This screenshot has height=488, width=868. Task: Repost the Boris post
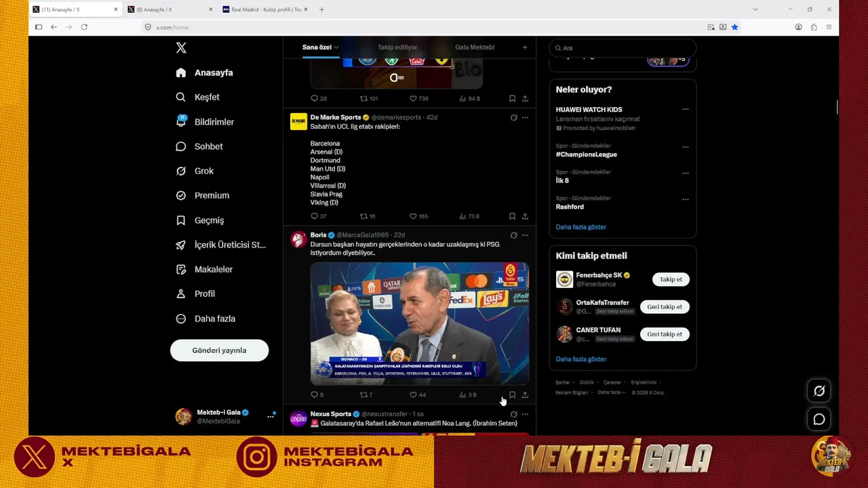(x=366, y=394)
